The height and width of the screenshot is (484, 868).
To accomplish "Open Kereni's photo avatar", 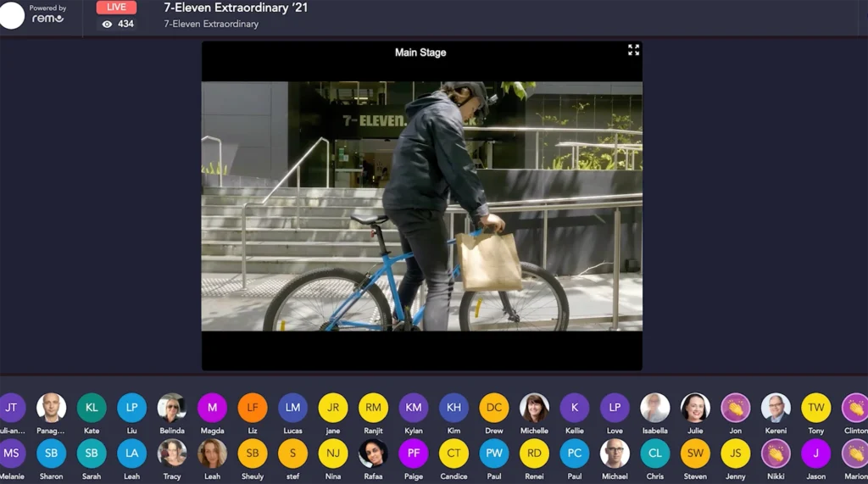I will (x=776, y=408).
